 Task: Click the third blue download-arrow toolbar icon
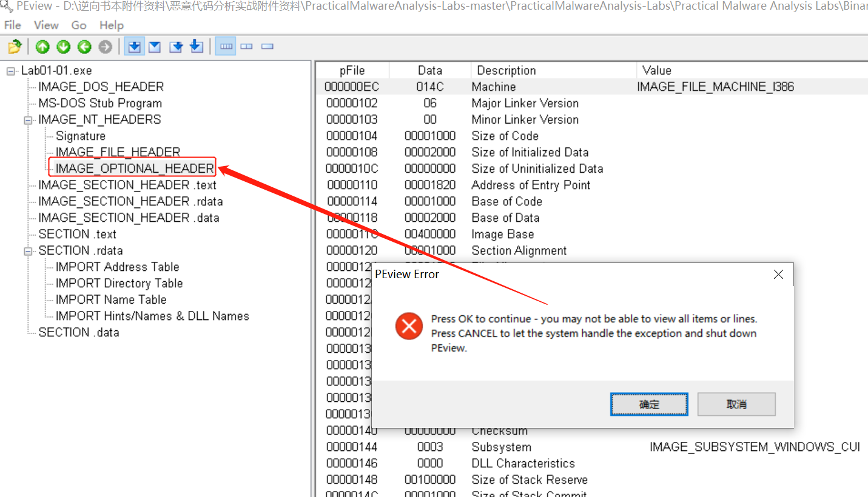coord(176,47)
